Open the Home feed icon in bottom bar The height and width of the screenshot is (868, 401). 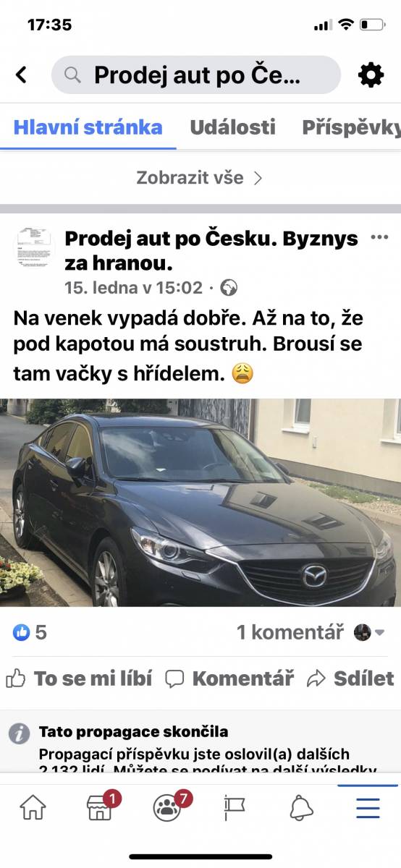tap(33, 807)
